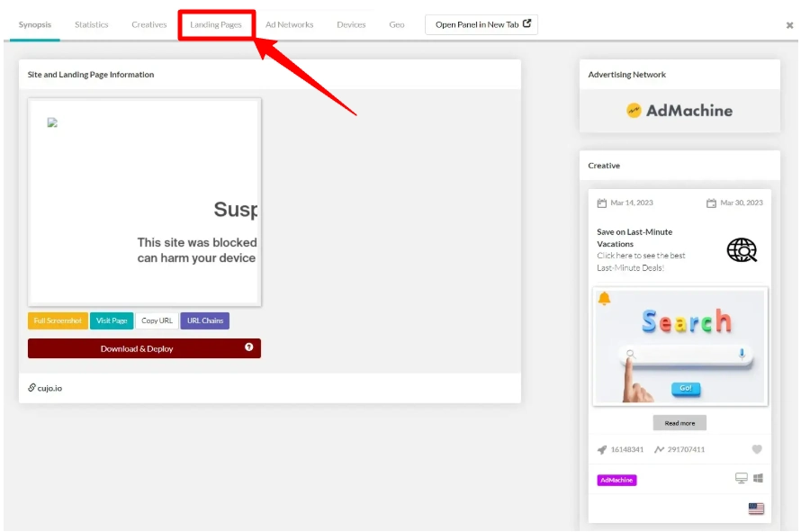Click the AdMachine logo in Advertising Network panel

pyautogui.click(x=679, y=110)
